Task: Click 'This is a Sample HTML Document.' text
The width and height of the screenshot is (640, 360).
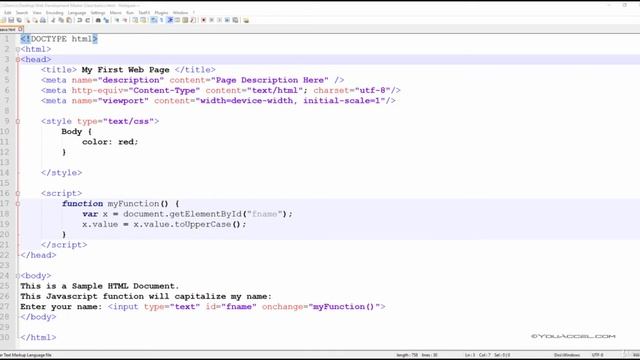Action: coord(100,286)
